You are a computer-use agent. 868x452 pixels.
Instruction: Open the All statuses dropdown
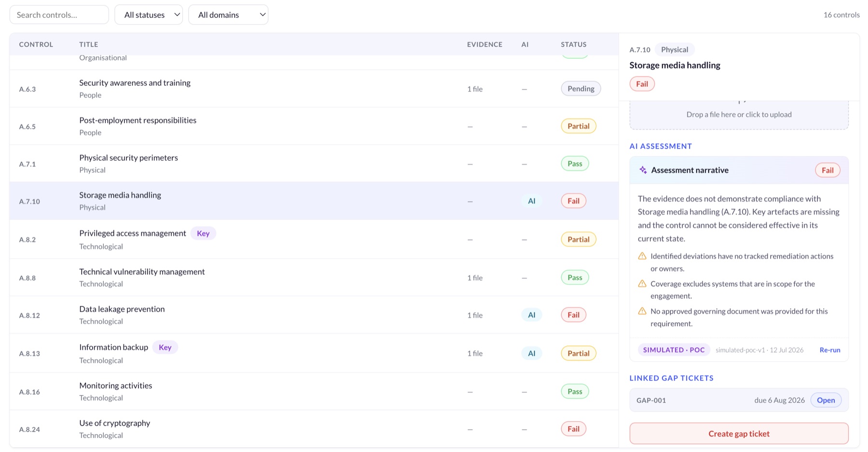tap(149, 15)
